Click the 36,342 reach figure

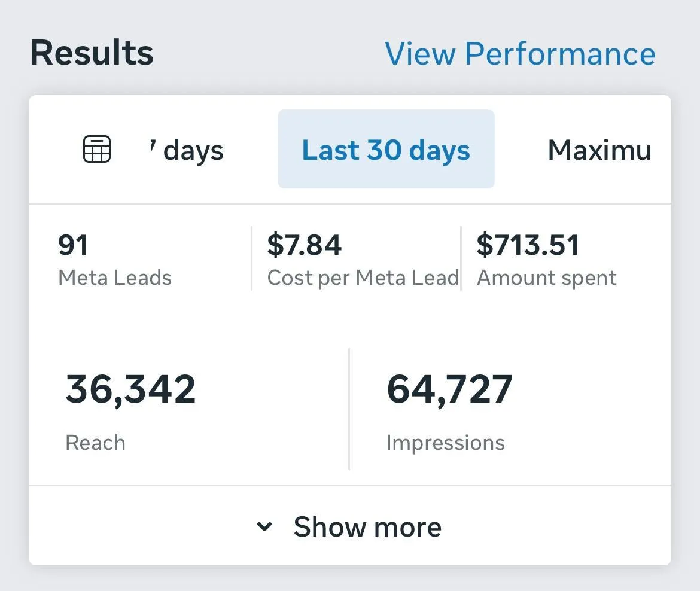pos(130,389)
